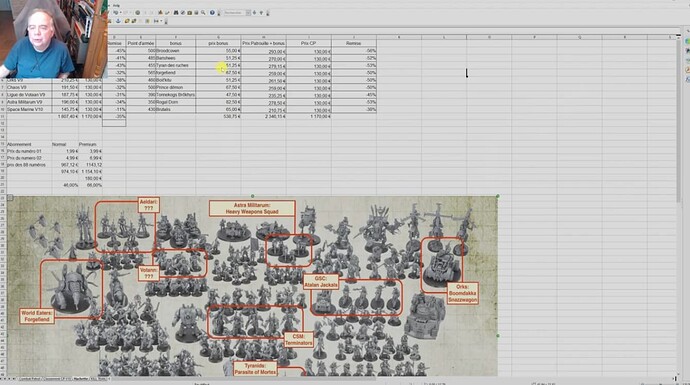This screenshot has width=690, height=385.
Task: Select the 'Tyran des ruches' cell
Action: coord(176,66)
